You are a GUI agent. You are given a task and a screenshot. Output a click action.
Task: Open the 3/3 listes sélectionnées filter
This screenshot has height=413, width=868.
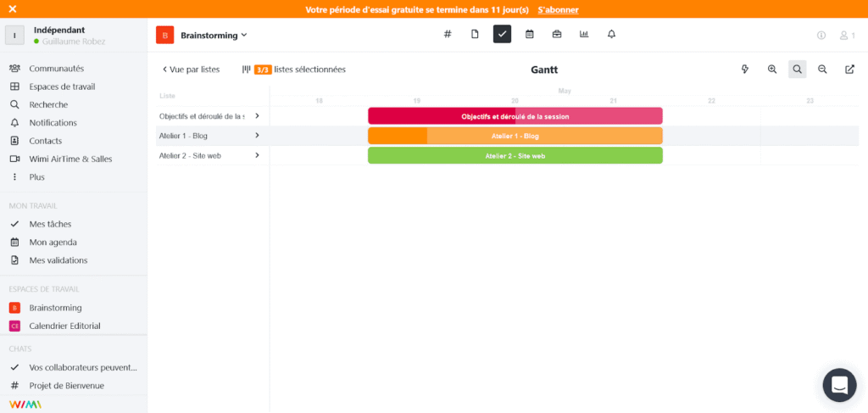pos(294,70)
